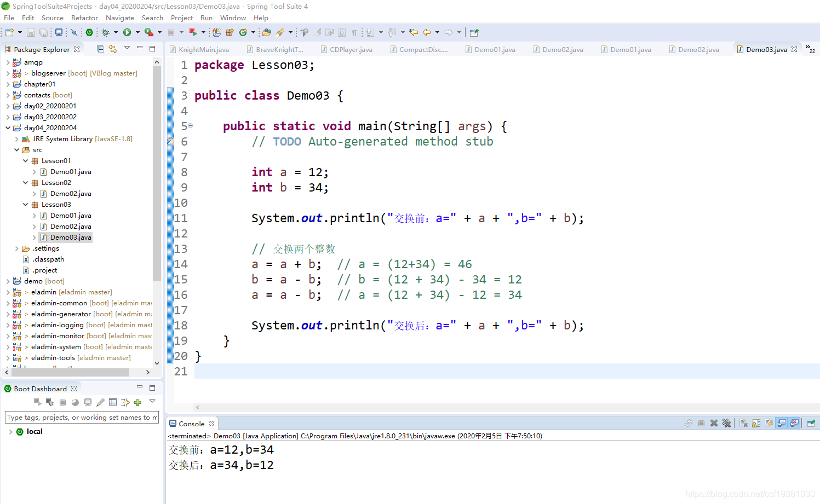820x504 pixels.
Task: Toggle Word Wrap in Console toolbar
Action: pyautogui.click(x=769, y=423)
